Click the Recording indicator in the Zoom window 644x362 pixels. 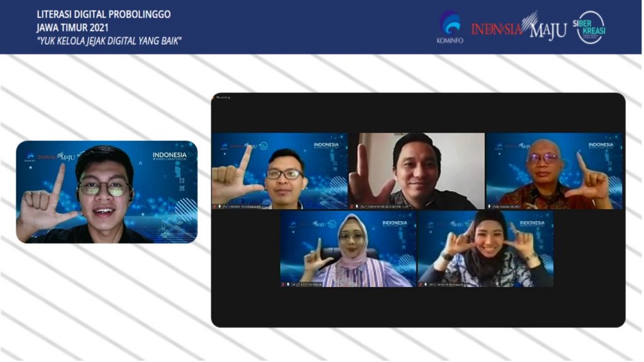coord(223,97)
